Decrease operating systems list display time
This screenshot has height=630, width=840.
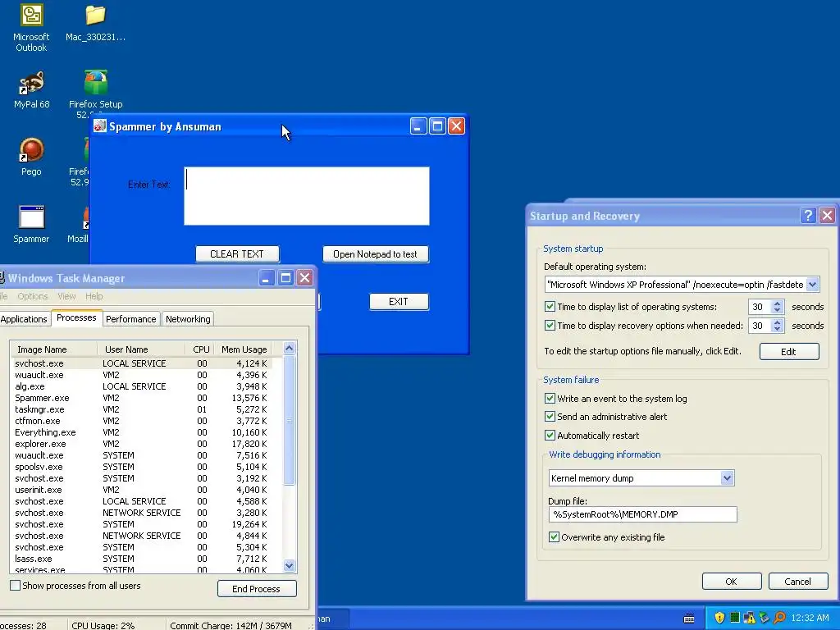click(x=778, y=310)
